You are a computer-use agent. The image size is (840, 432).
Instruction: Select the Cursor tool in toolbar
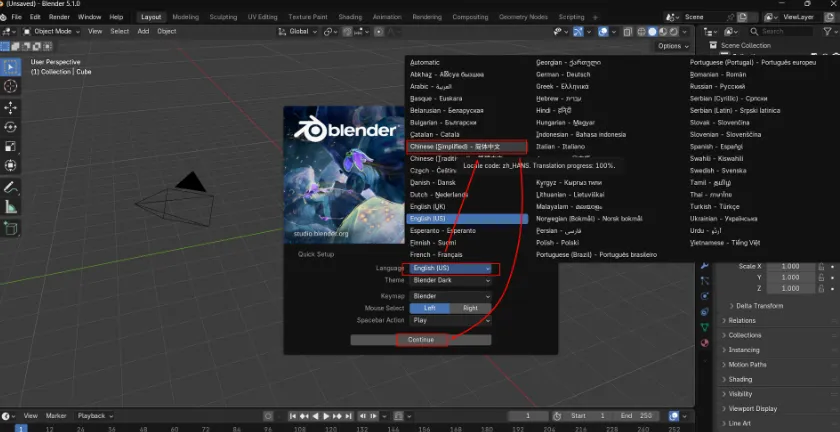10,86
